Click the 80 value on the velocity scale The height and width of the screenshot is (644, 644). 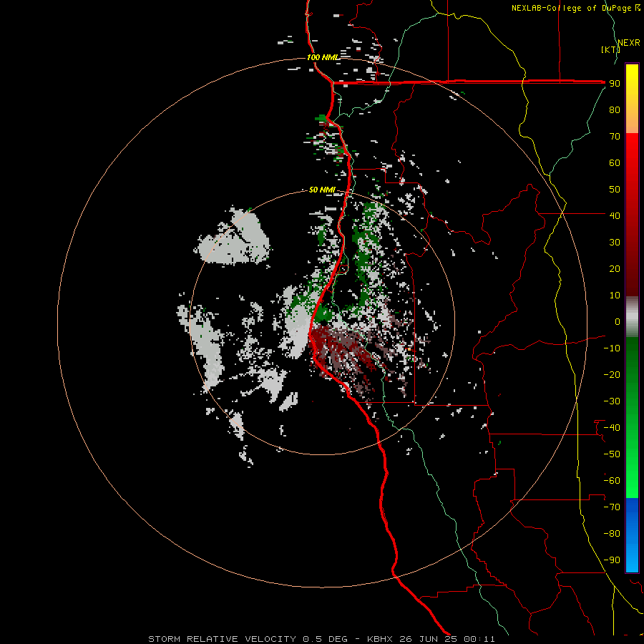tap(615, 109)
